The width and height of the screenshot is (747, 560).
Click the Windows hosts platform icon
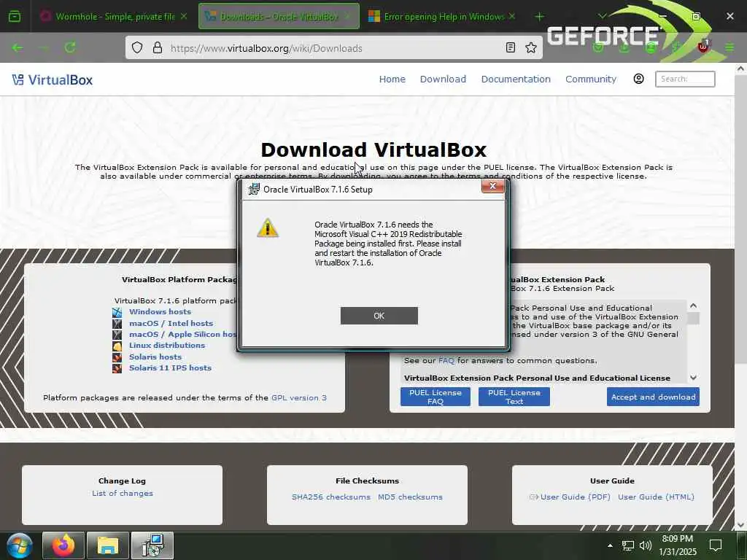click(x=117, y=312)
